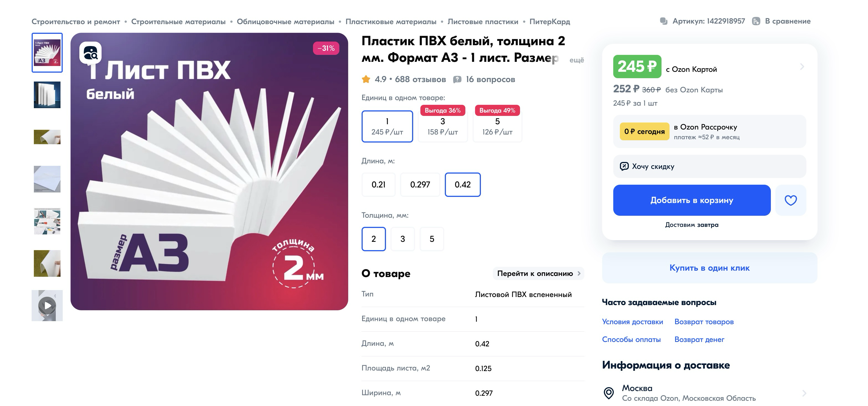Viewport: 868px width, 406px height.
Task: Click the location pin icon for Москва
Action: [x=609, y=393]
